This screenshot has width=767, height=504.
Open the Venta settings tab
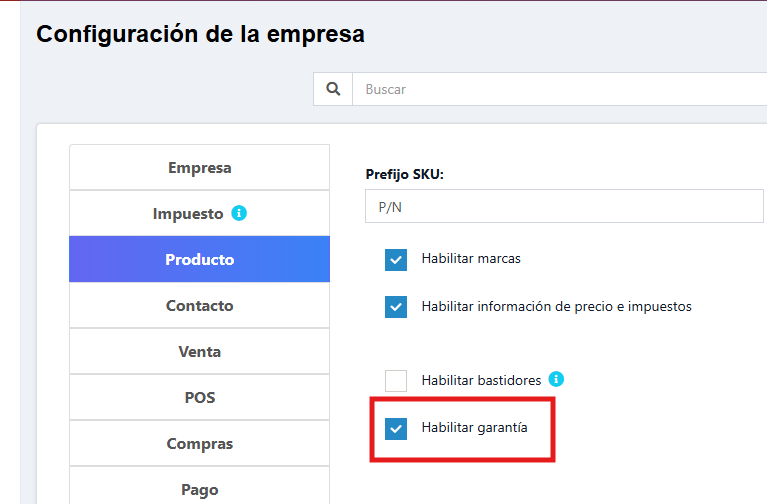pyautogui.click(x=199, y=352)
